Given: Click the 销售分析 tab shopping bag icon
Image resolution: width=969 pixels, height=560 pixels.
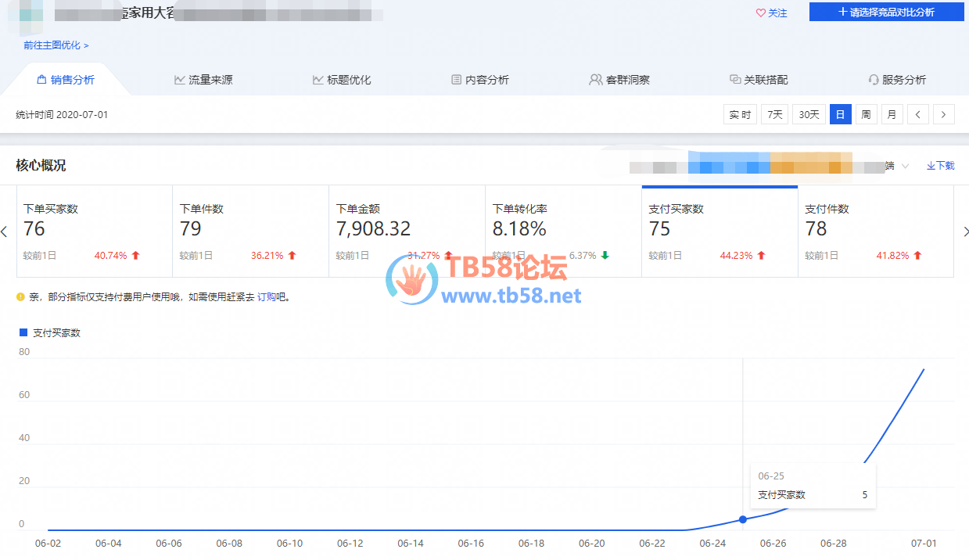Looking at the screenshot, I should [x=42, y=80].
